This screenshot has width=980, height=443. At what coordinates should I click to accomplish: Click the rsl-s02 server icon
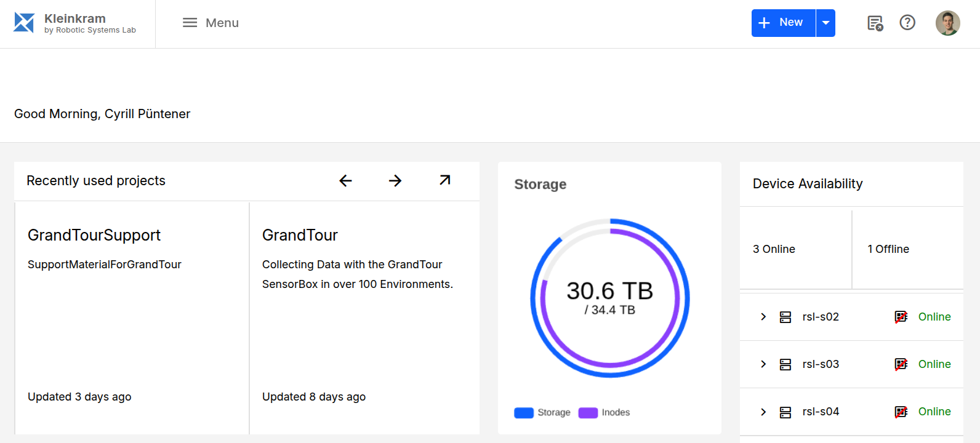click(x=785, y=317)
